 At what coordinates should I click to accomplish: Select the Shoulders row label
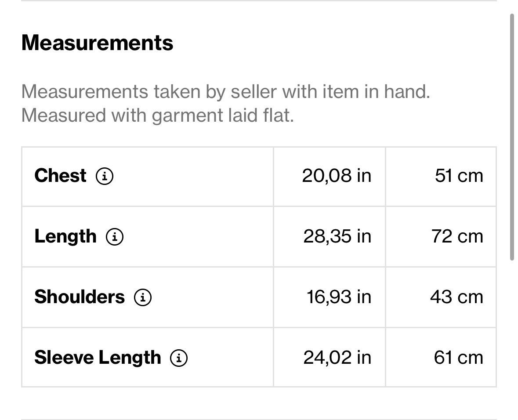(80, 297)
